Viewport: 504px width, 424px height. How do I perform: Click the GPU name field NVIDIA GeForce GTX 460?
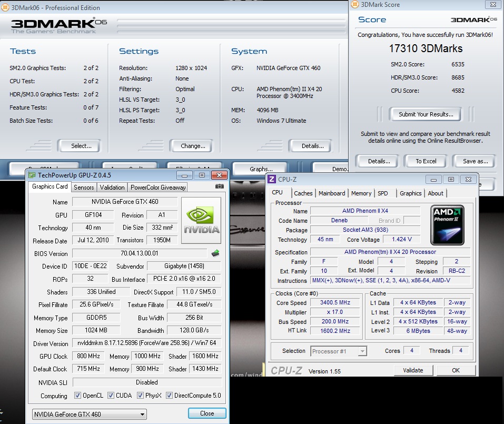[125, 202]
